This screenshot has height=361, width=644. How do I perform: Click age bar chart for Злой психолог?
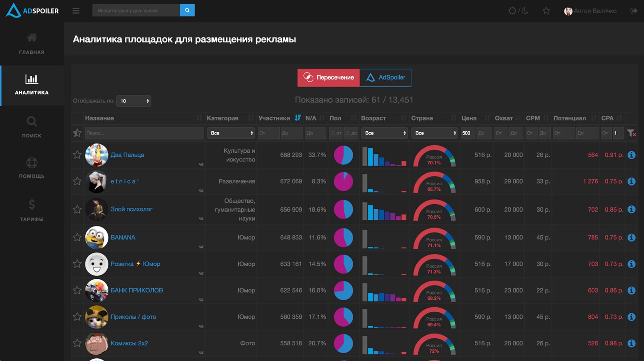tap(384, 211)
